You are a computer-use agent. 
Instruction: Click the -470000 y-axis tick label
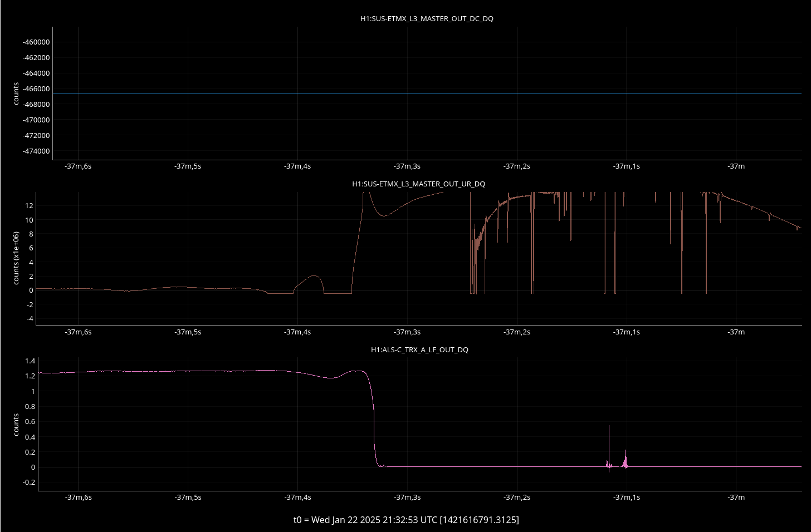click(36, 120)
